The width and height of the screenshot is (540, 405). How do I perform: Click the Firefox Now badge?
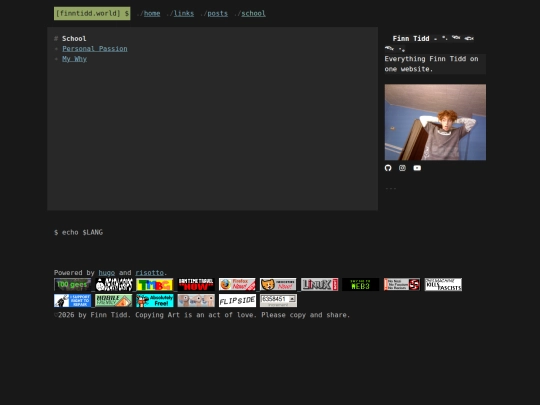237,284
